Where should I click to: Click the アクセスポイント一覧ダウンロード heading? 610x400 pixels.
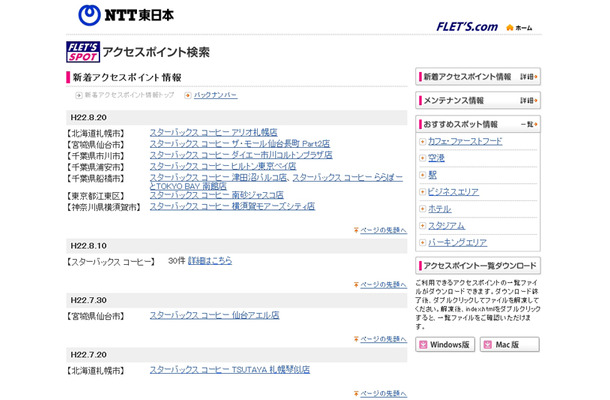[x=480, y=266]
